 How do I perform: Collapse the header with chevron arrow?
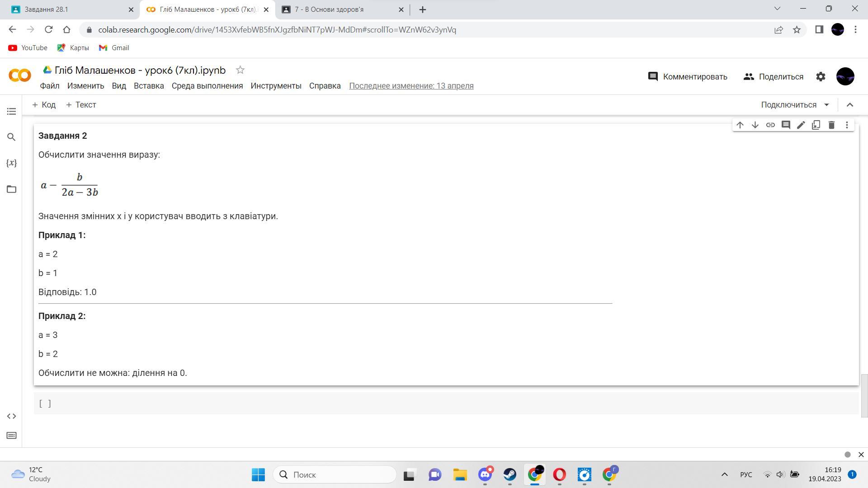[x=849, y=105]
